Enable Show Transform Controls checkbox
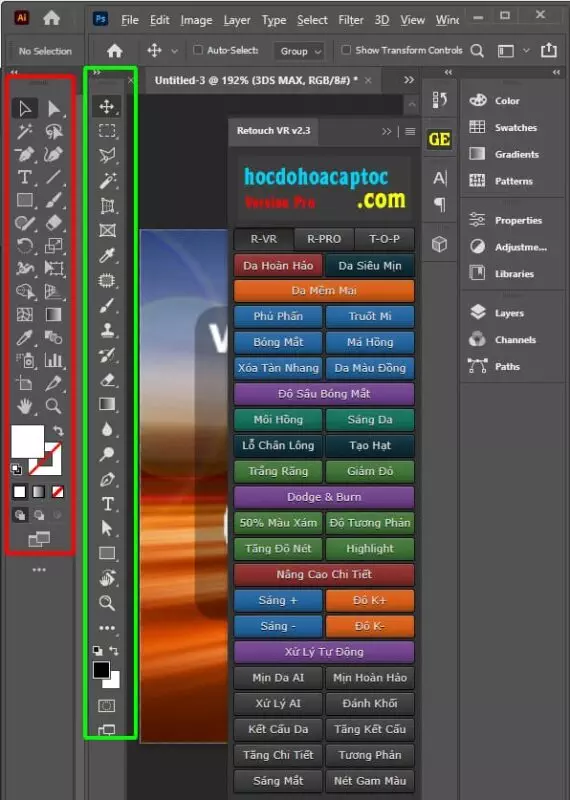This screenshot has height=800, width=570. point(346,50)
